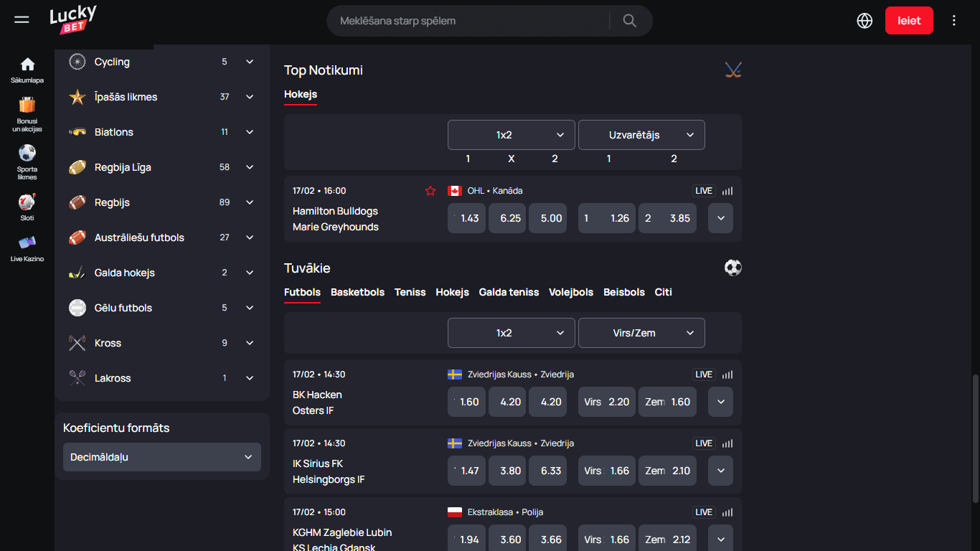Select draw odds 6.25 for Hamilton match
Screen dimensions: 980x551
click(507, 218)
